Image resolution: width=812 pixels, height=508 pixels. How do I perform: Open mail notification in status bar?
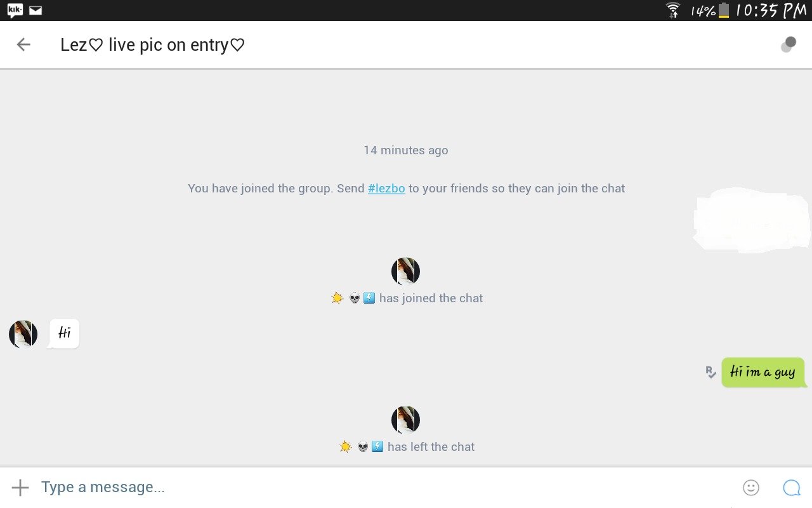click(36, 10)
